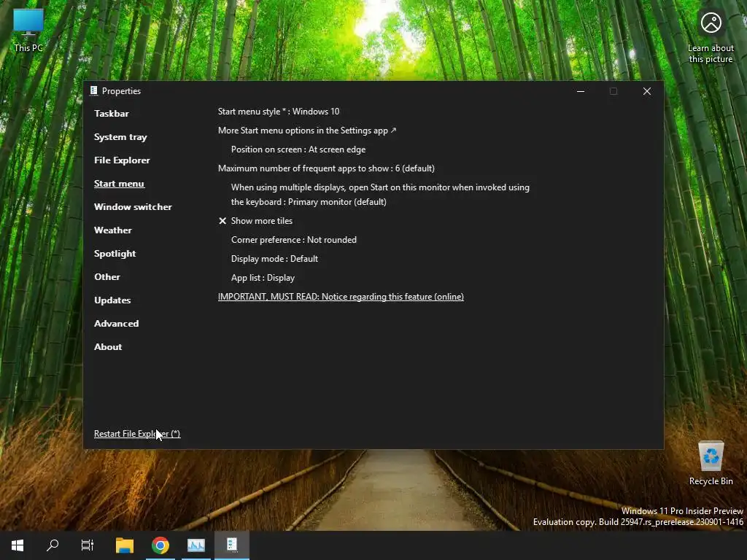Viewport: 747px width, 560px height.
Task: Select the Start menu section
Action: [x=119, y=184]
